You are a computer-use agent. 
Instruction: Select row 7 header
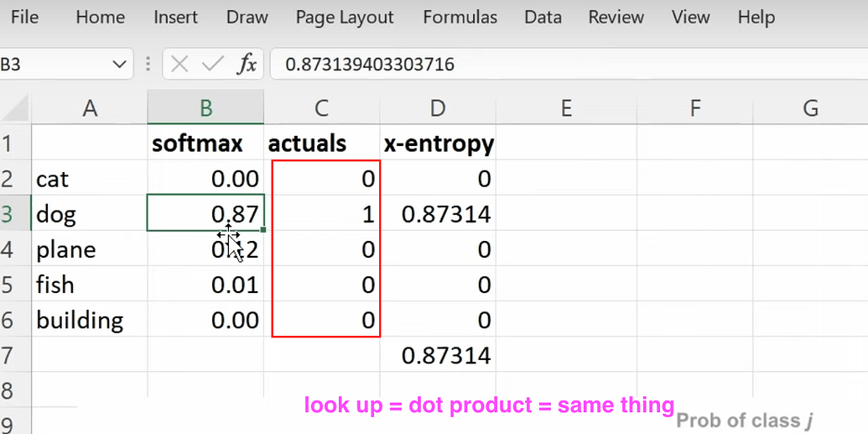point(8,355)
